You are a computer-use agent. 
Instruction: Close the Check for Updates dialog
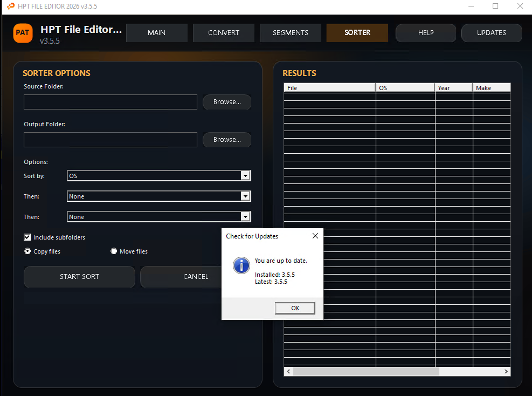pyautogui.click(x=315, y=236)
